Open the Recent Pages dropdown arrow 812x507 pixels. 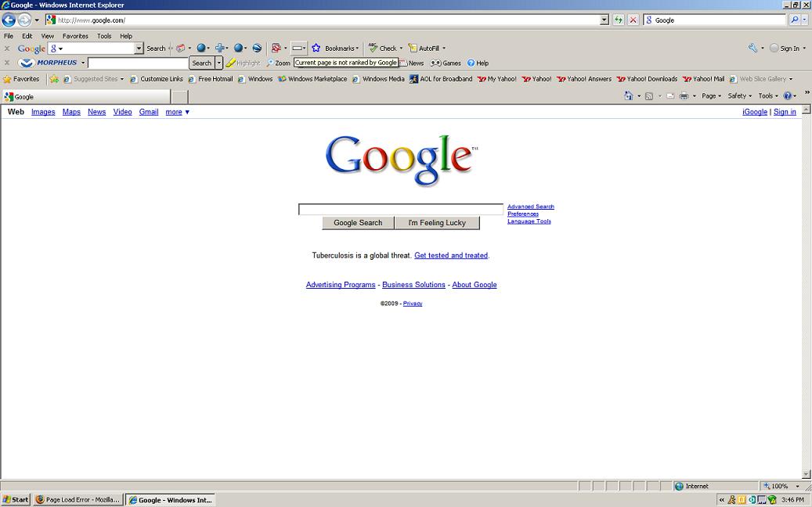coord(37,20)
